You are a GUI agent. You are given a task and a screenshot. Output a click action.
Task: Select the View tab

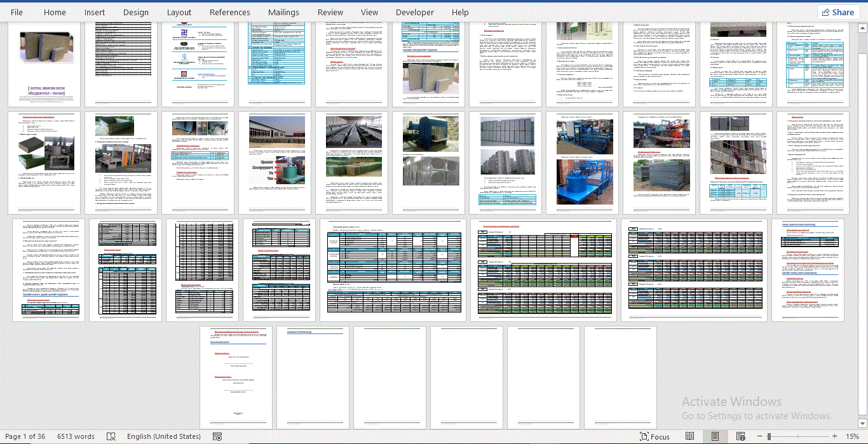tap(369, 12)
